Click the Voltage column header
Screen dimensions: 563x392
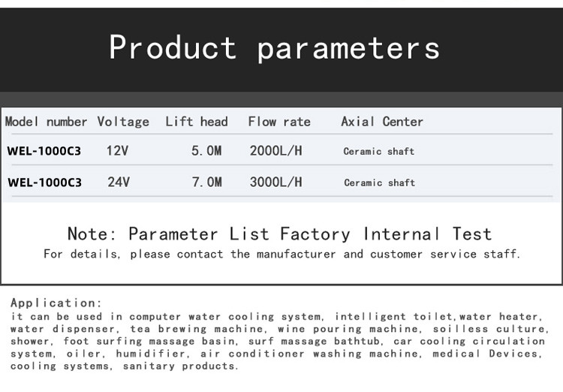tap(123, 122)
